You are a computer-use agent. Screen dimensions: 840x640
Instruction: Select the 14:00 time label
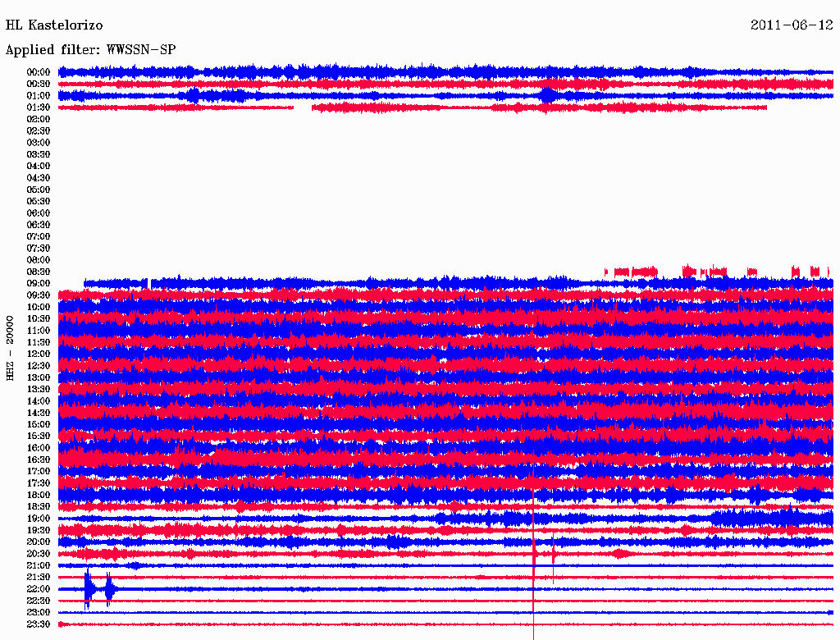click(x=39, y=401)
